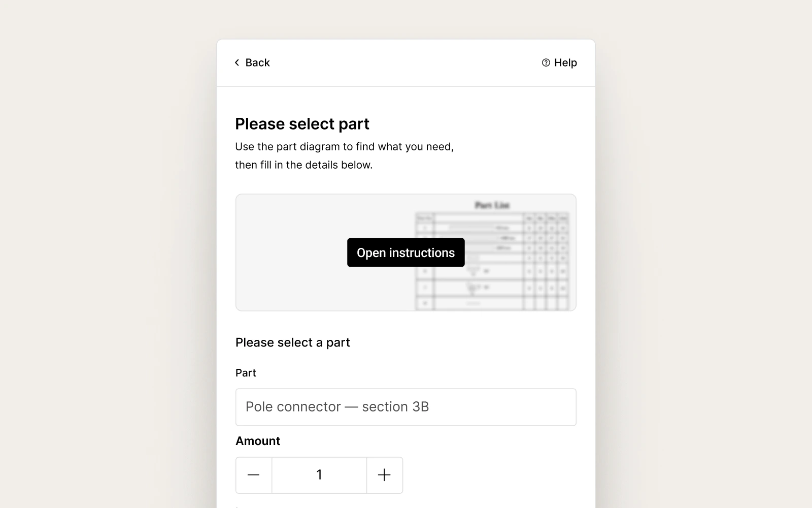Decrease amount with the minus icon

253,475
